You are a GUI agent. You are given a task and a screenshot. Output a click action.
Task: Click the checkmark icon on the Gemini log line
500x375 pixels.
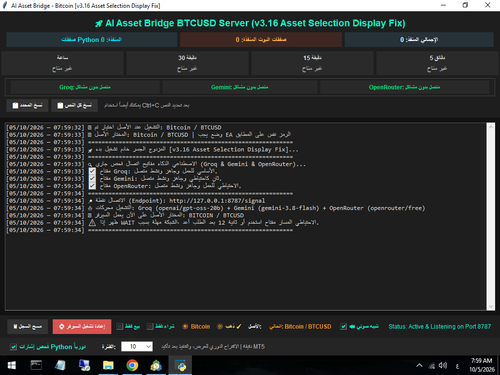[92, 179]
